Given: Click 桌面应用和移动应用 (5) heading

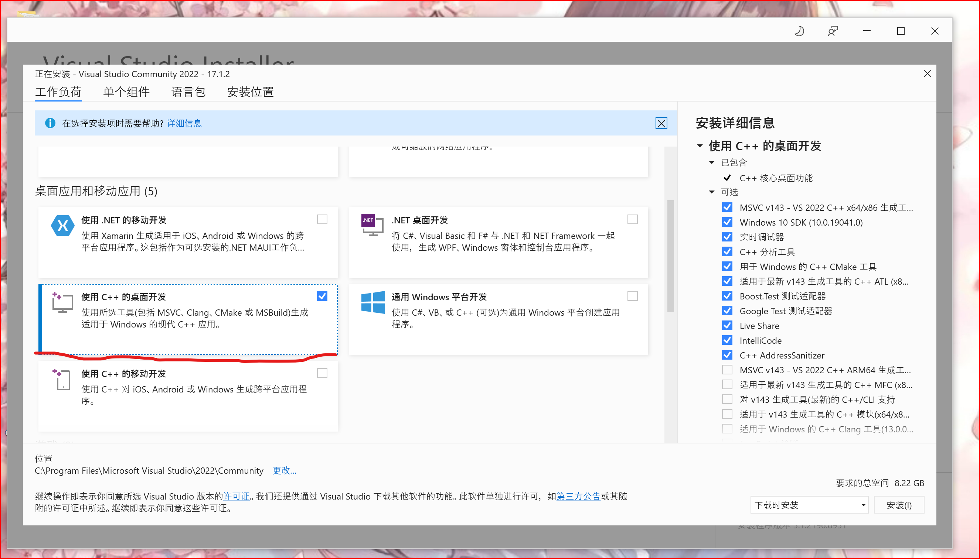Looking at the screenshot, I should click(x=96, y=191).
